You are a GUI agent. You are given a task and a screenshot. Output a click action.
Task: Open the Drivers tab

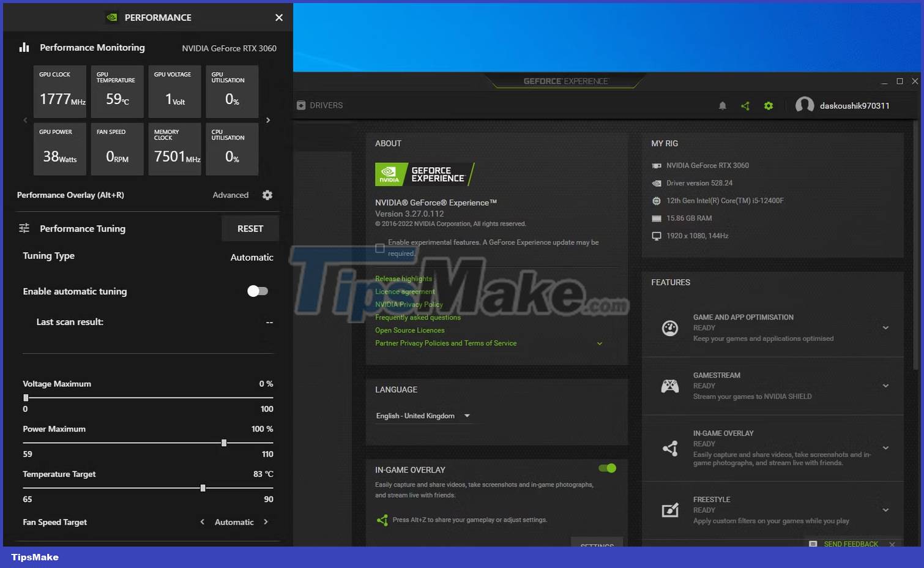[x=319, y=105]
